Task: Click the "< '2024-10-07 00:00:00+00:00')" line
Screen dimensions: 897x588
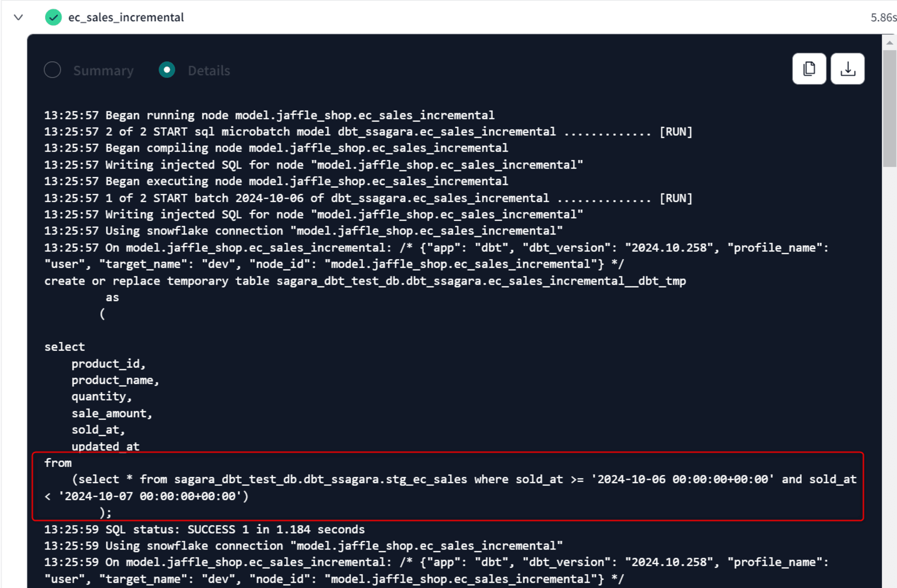Action: pyautogui.click(x=146, y=497)
